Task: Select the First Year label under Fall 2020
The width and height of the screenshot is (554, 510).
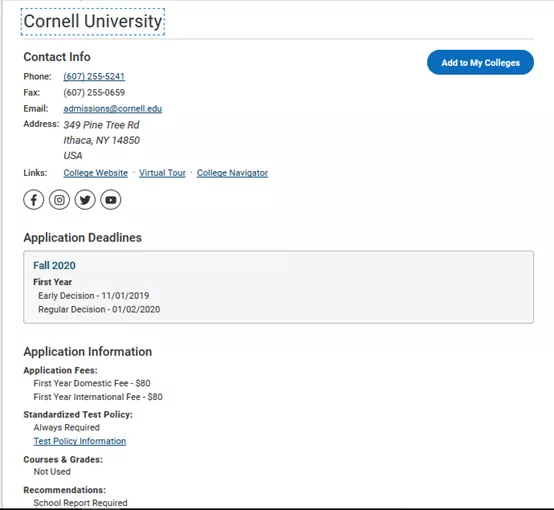Action: tap(53, 282)
